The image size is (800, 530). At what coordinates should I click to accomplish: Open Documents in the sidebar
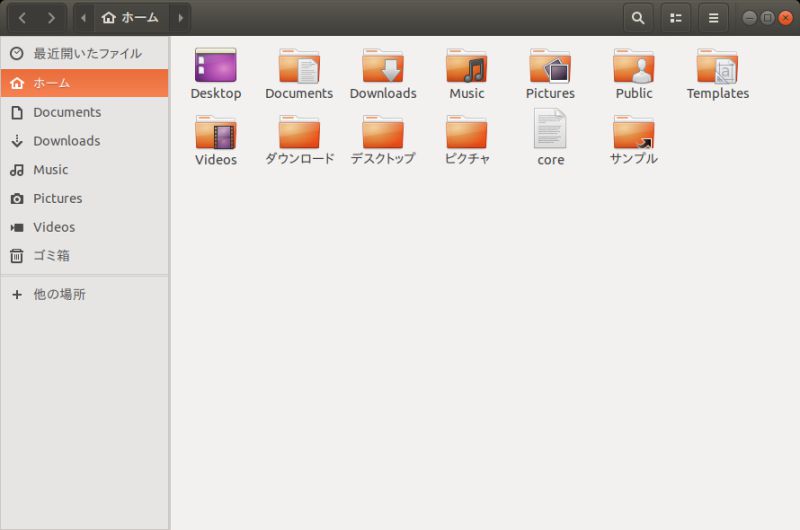coord(85,112)
